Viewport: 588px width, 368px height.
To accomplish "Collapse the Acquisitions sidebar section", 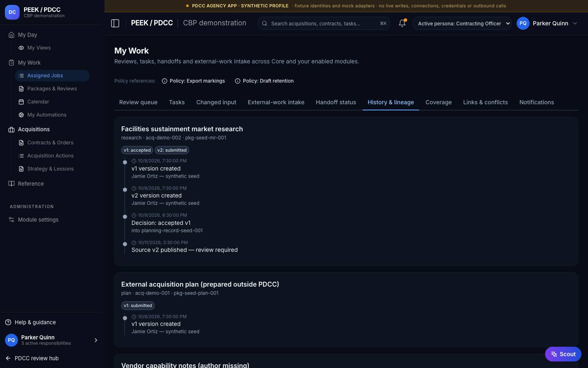I will click(x=33, y=130).
